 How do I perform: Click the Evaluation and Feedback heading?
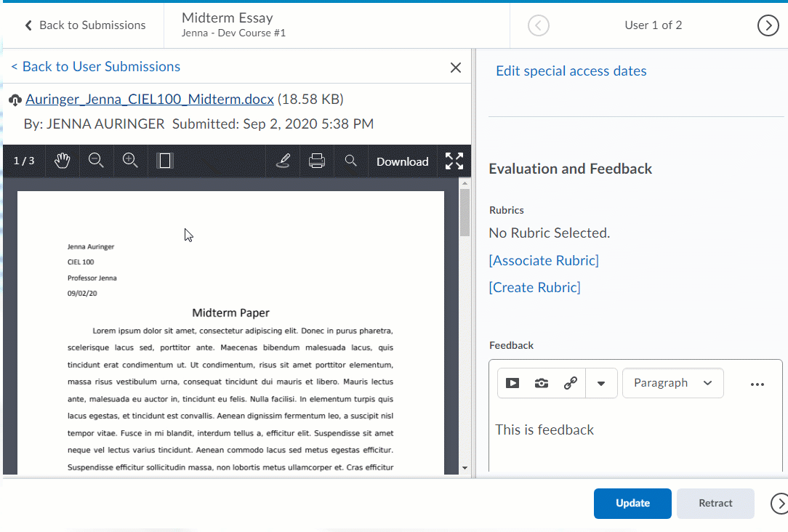click(x=571, y=169)
